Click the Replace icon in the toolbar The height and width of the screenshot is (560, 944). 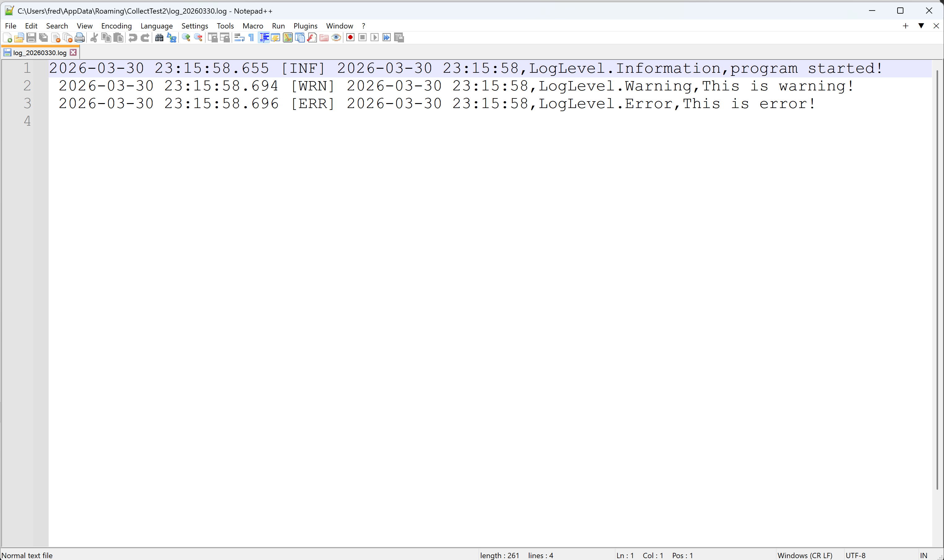coord(172,37)
